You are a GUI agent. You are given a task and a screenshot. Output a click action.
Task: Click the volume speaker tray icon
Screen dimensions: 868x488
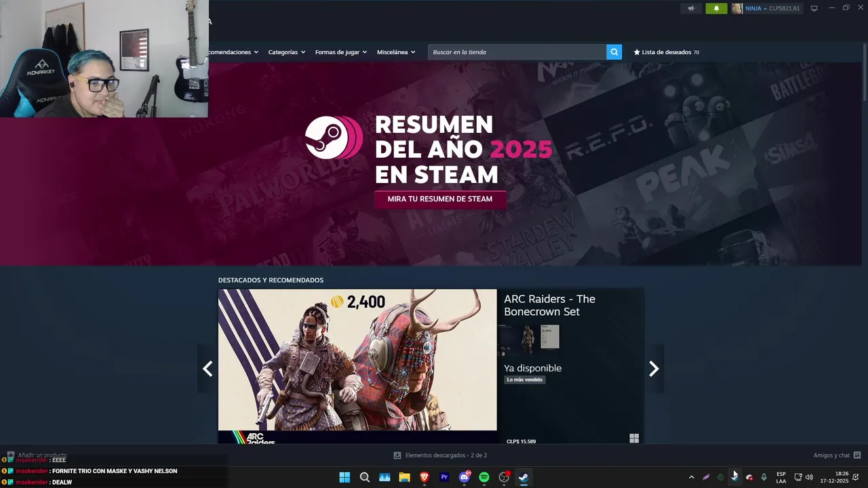809,477
